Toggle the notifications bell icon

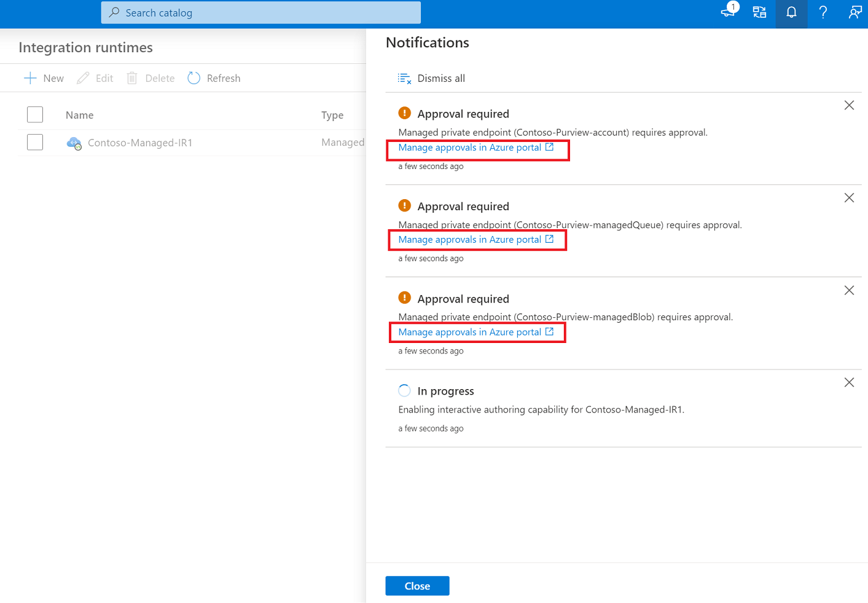point(791,12)
